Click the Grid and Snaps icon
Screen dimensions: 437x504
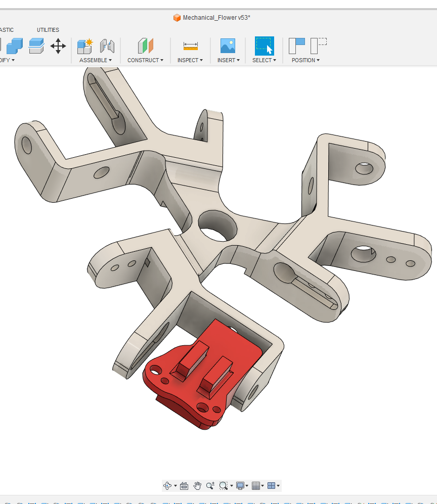pyautogui.click(x=255, y=485)
